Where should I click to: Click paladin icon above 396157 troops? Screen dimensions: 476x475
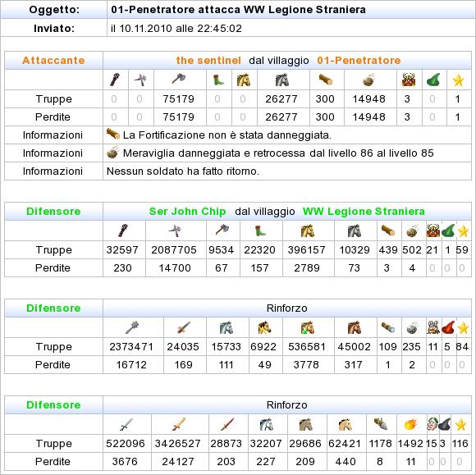coord(308,231)
